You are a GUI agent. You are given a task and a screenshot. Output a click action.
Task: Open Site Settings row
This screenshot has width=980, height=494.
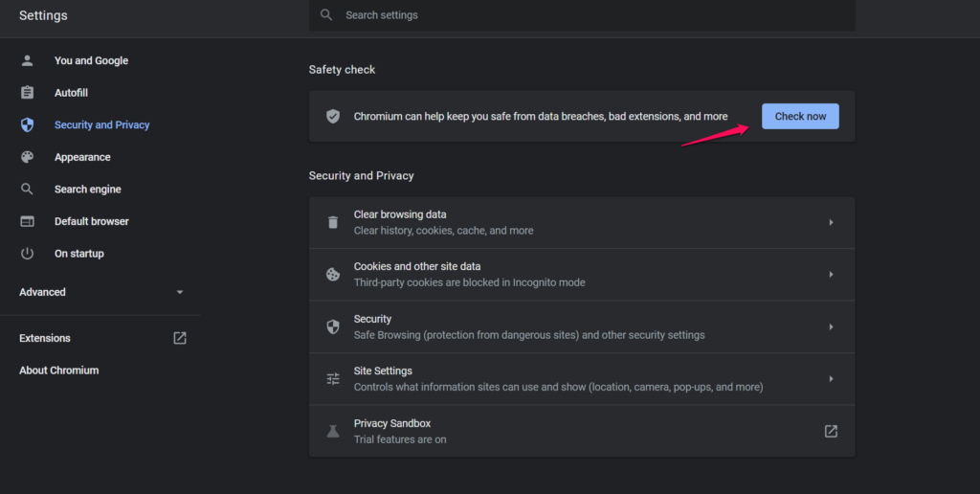coord(582,379)
